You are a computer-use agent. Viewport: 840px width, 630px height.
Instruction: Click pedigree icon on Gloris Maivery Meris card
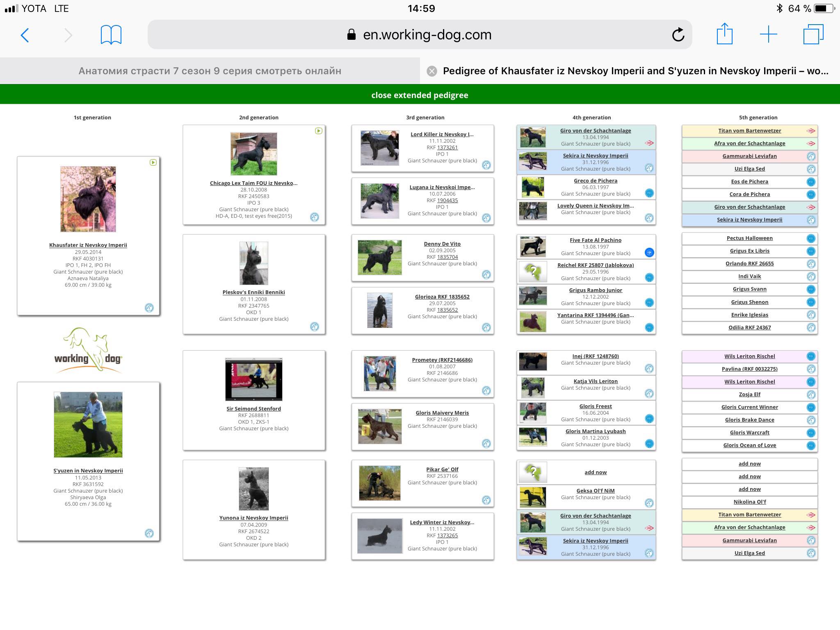click(486, 443)
